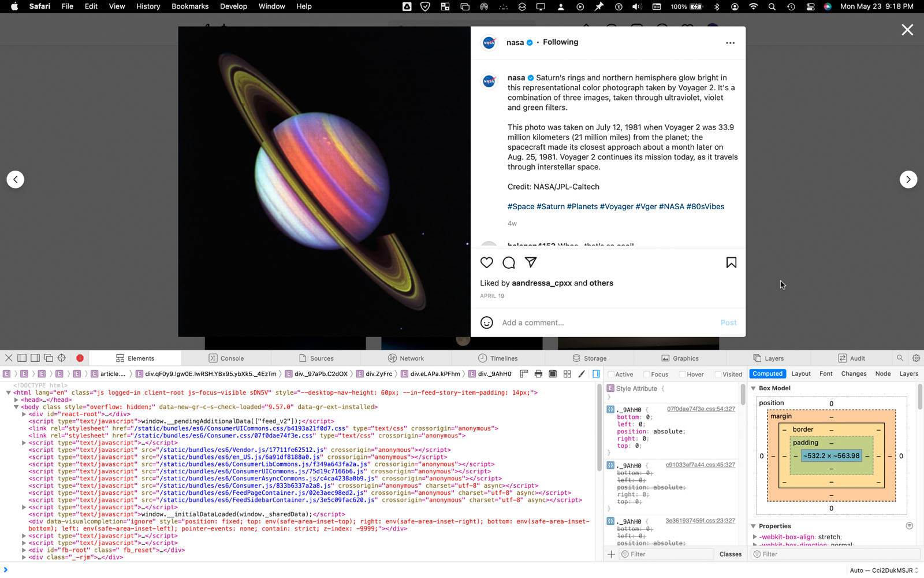Expand the head element in DOM tree
Screen dimensions: 924x578
point(16,400)
